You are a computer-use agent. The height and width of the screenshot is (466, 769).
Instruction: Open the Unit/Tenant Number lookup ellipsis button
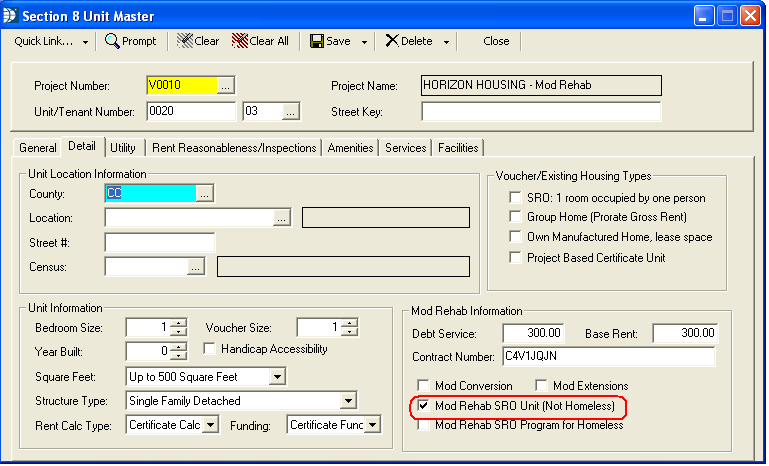(290, 112)
